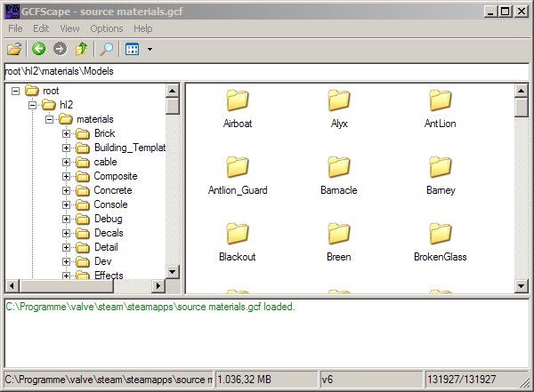Select the BrokenGlass folder icon
Screen dimensions: 534x392
pos(441,234)
